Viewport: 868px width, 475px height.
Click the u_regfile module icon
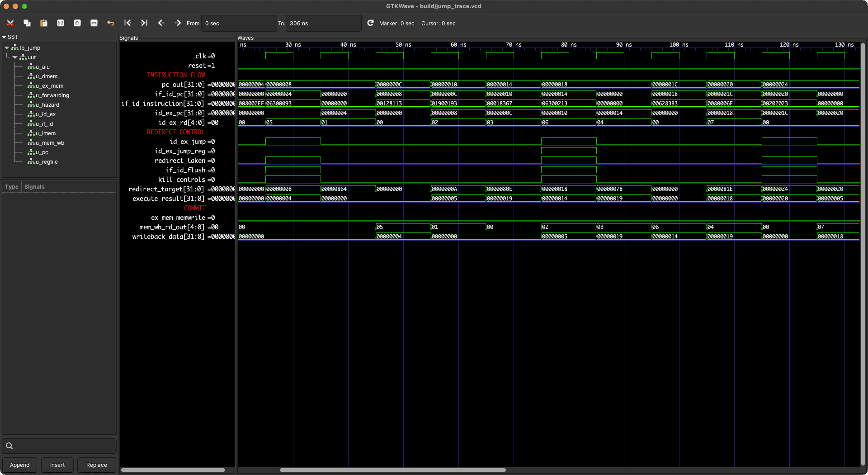(x=31, y=162)
